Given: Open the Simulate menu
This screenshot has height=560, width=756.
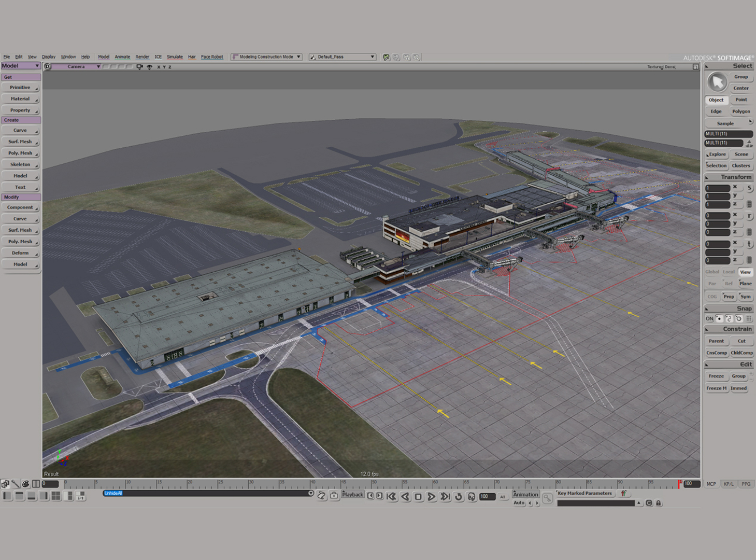Looking at the screenshot, I should pyautogui.click(x=175, y=57).
